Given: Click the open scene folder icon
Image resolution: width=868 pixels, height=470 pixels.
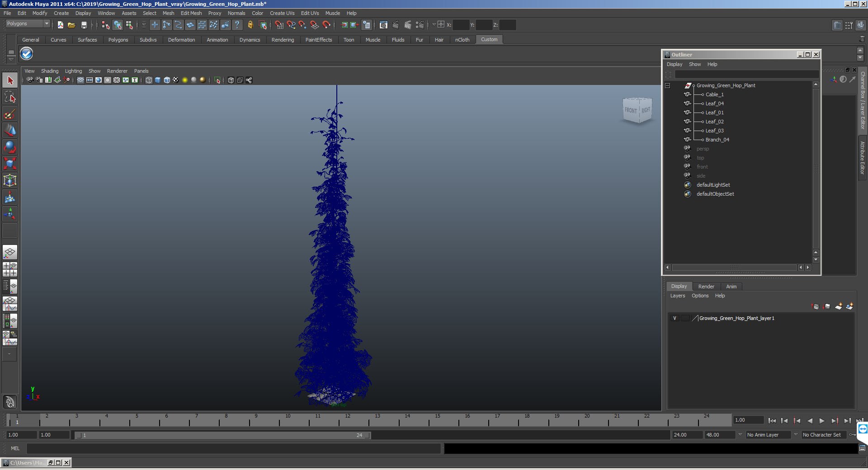Looking at the screenshot, I should [71, 25].
